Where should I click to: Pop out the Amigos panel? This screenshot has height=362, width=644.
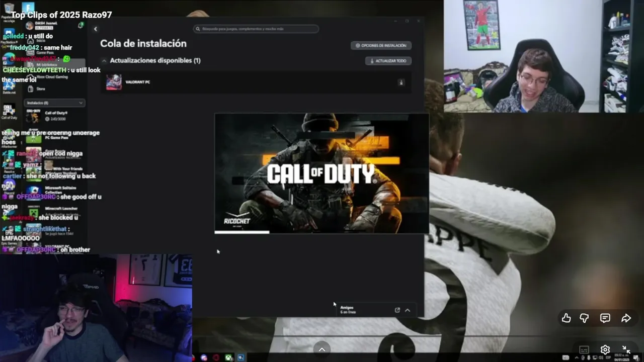pyautogui.click(x=397, y=310)
